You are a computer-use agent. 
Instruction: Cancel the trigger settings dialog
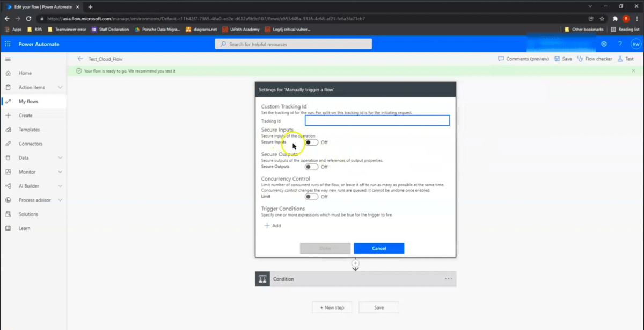coord(379,248)
